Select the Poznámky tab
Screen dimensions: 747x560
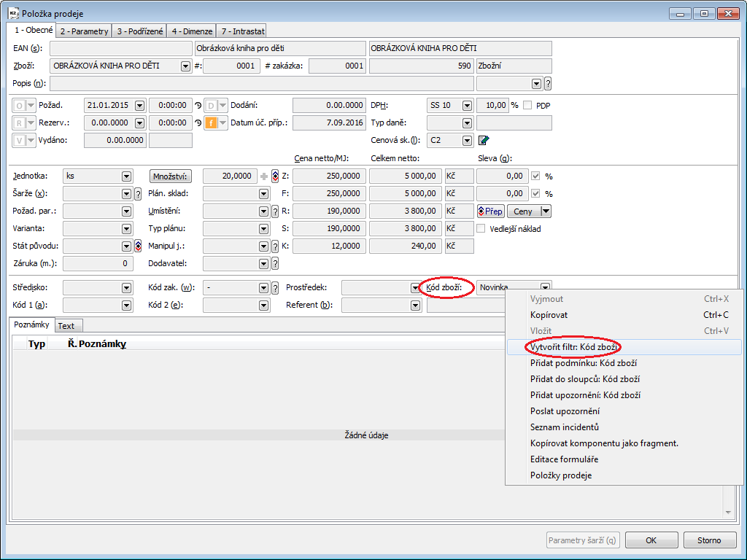coord(31,324)
